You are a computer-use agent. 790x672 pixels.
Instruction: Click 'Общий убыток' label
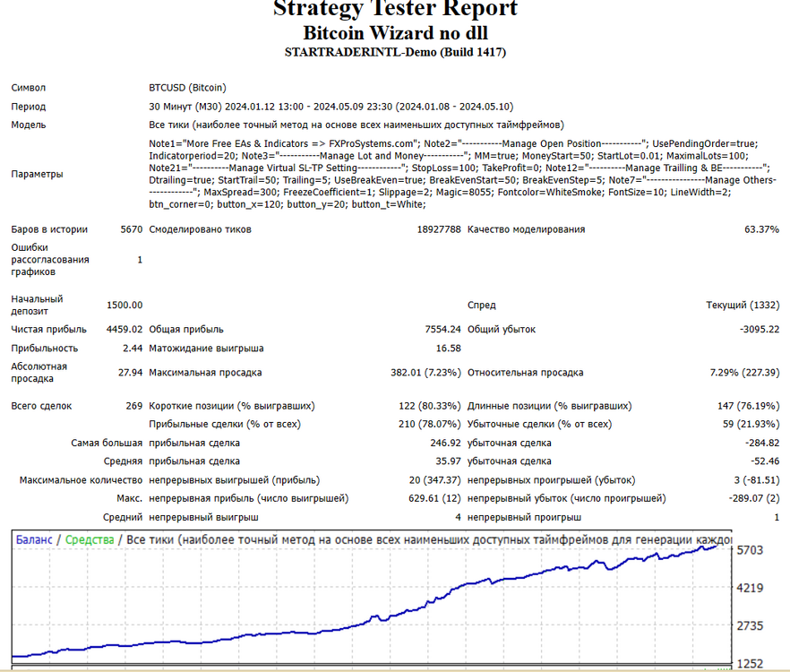502,329
